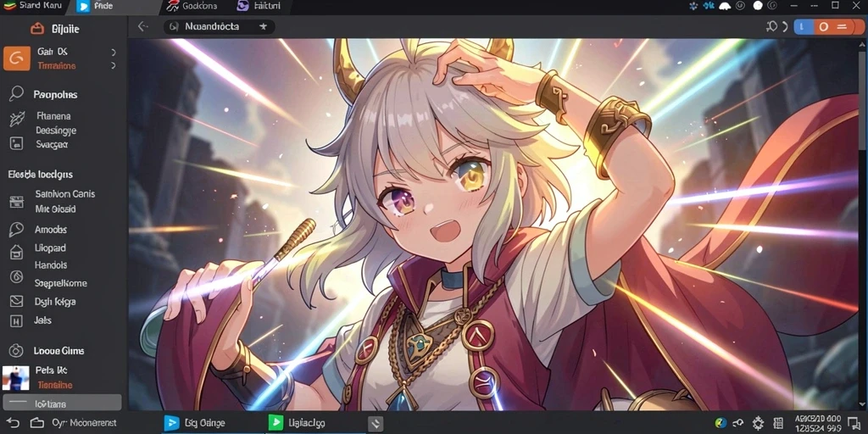Image resolution: width=868 pixels, height=434 pixels.
Task: Click the rocket icon beside Ftanena
Action: pyautogui.click(x=16, y=119)
